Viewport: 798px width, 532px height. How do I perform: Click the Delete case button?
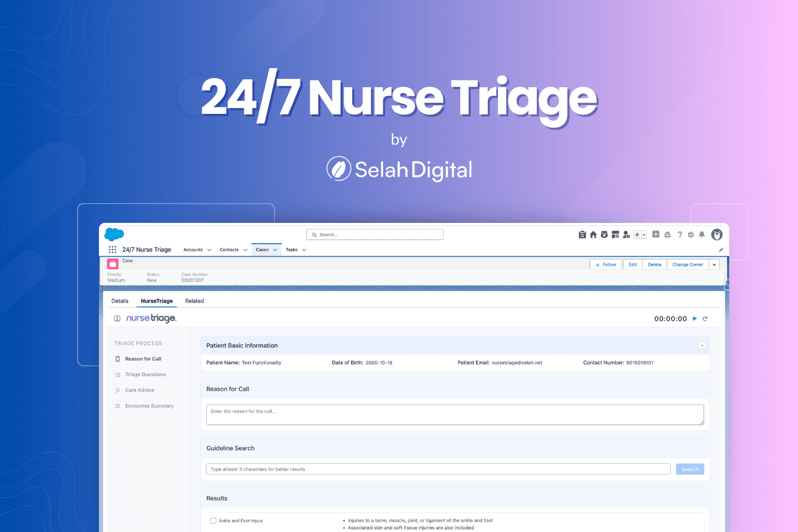point(654,264)
